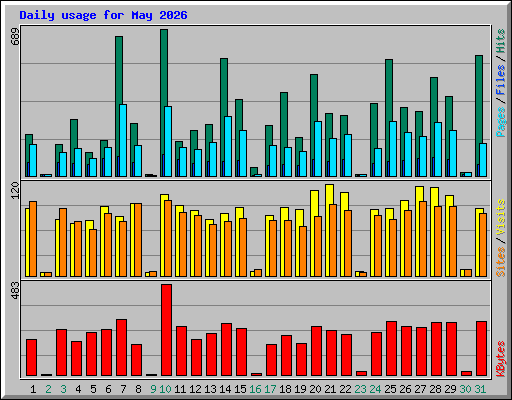Click the red KBytes bar for day 10
Screen dimensions: 512x400
tap(167, 330)
